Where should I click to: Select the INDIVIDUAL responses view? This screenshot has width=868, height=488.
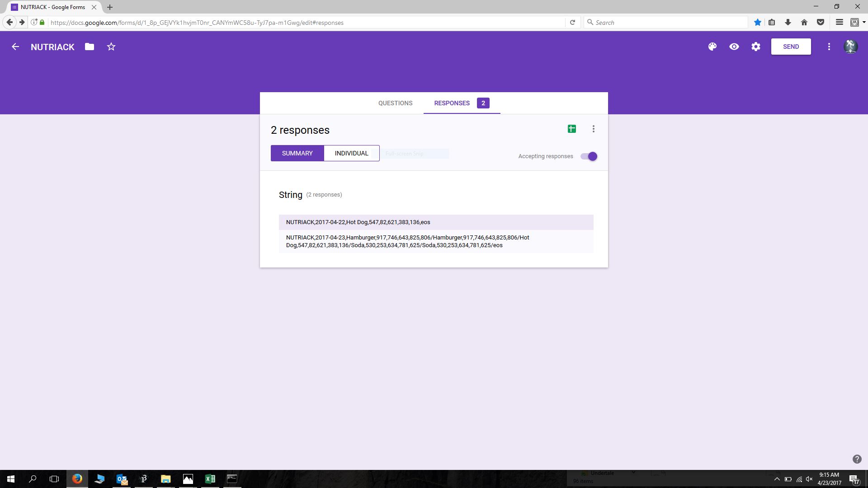pos(351,153)
